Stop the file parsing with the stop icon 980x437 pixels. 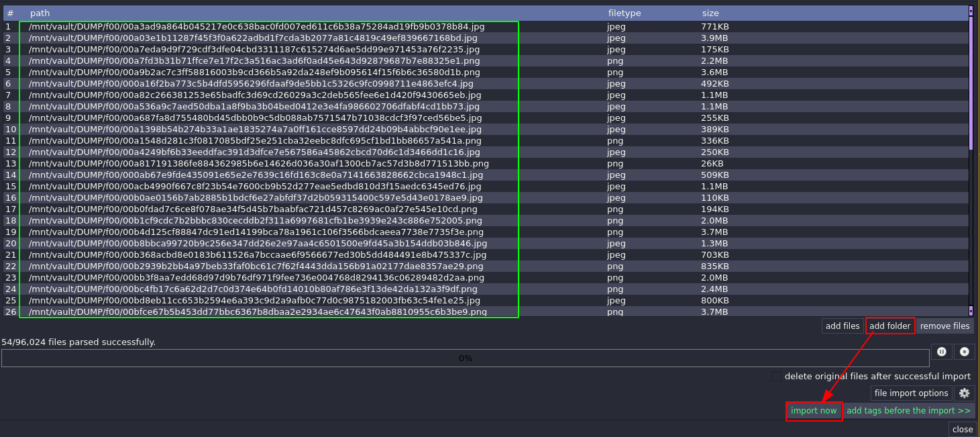[x=965, y=352]
